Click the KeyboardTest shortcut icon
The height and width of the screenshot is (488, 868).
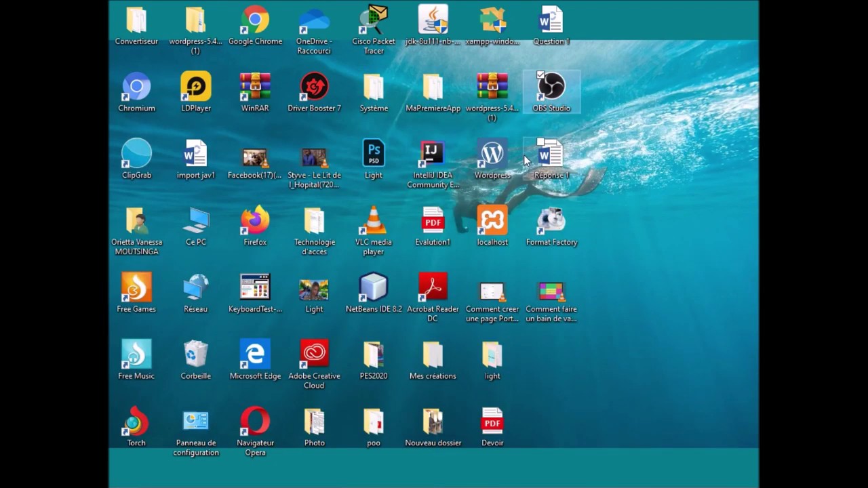pyautogui.click(x=255, y=287)
